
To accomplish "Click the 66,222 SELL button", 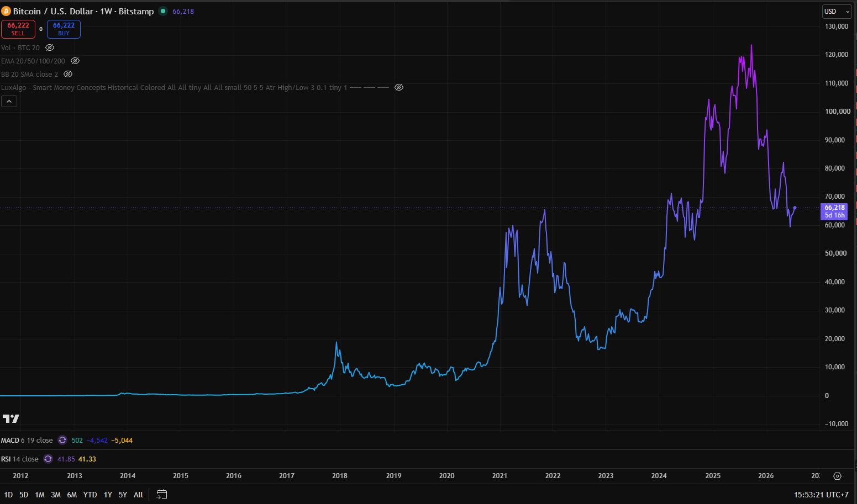I will (x=18, y=29).
